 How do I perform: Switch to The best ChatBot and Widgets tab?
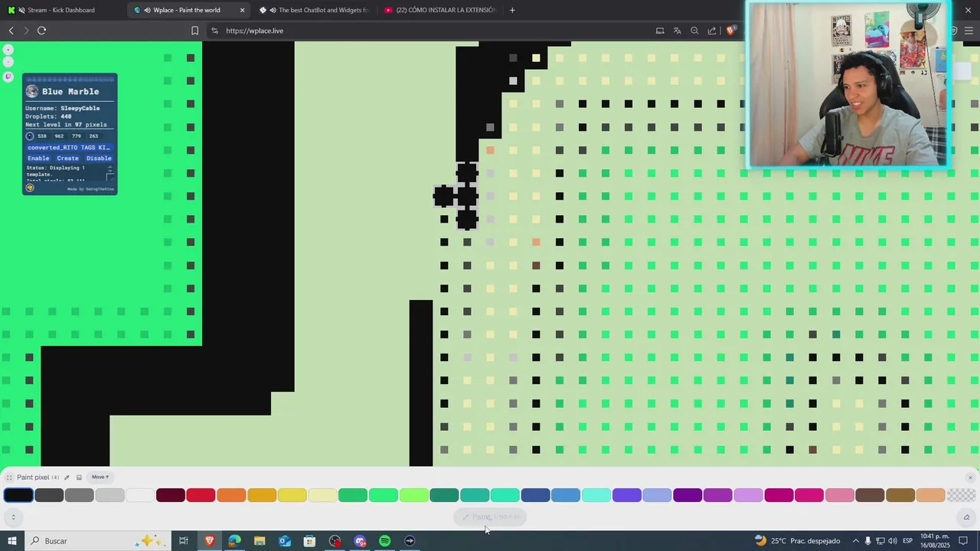coord(314,10)
